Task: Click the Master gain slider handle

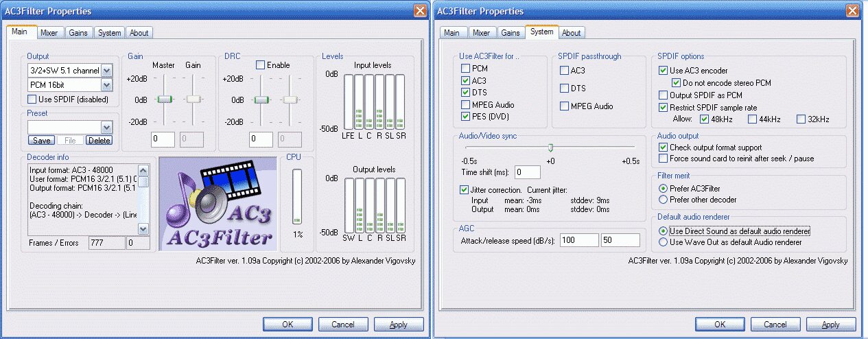Action: pyautogui.click(x=164, y=100)
